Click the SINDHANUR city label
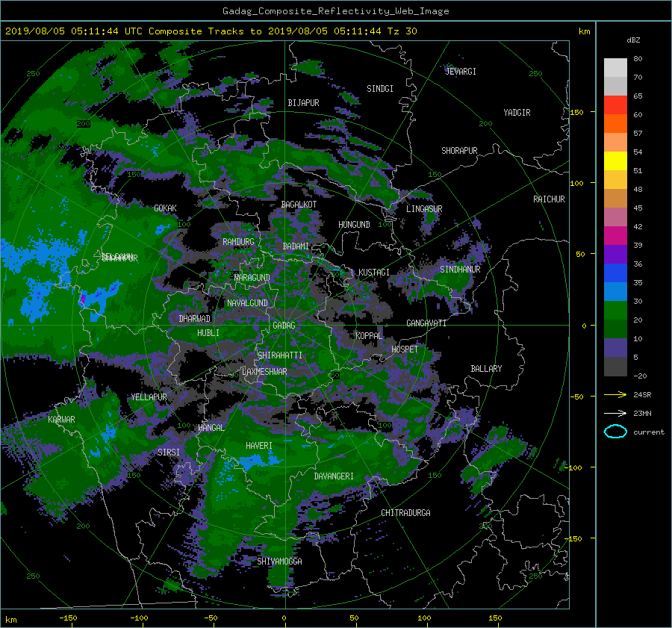The height and width of the screenshot is (628, 672). click(x=460, y=270)
